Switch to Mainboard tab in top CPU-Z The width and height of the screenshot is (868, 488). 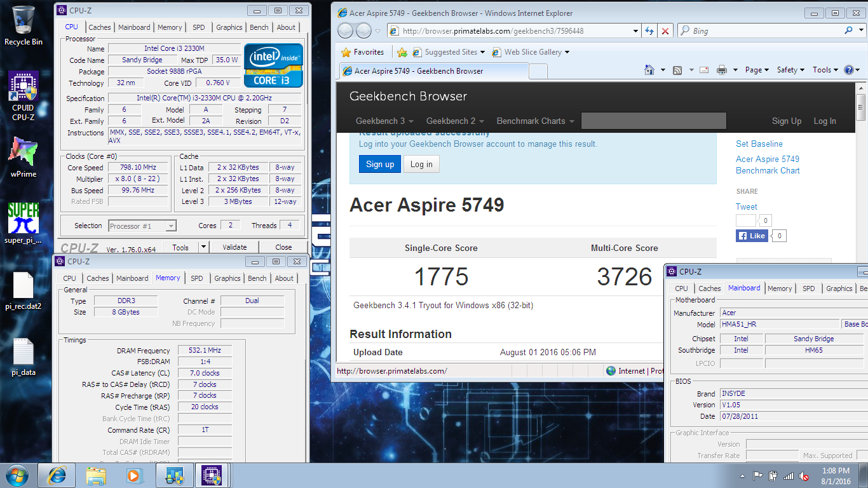tap(134, 27)
